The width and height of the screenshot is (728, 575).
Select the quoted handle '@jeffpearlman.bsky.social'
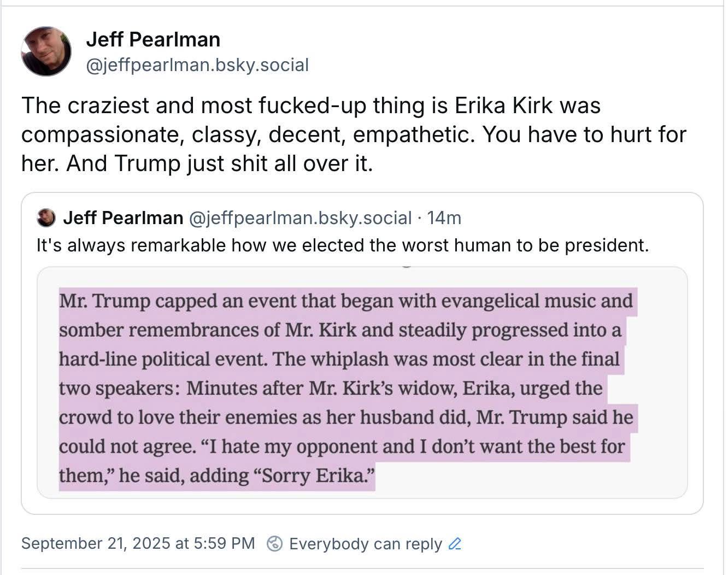300,218
